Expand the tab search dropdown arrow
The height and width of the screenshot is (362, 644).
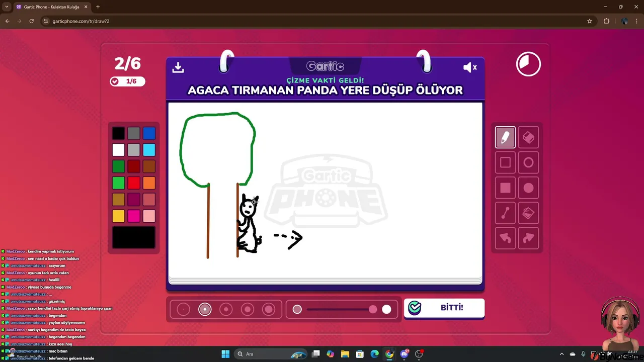pos(7,7)
